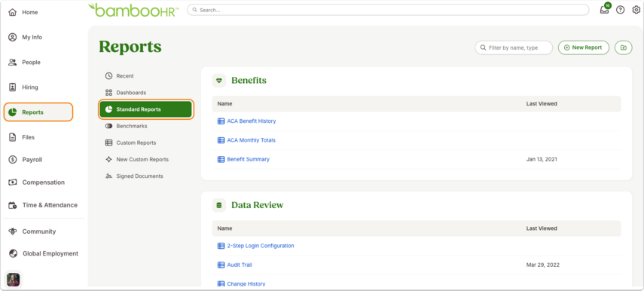Click the Signed Documents signature icon
This screenshot has width=644, height=291.
(108, 176)
